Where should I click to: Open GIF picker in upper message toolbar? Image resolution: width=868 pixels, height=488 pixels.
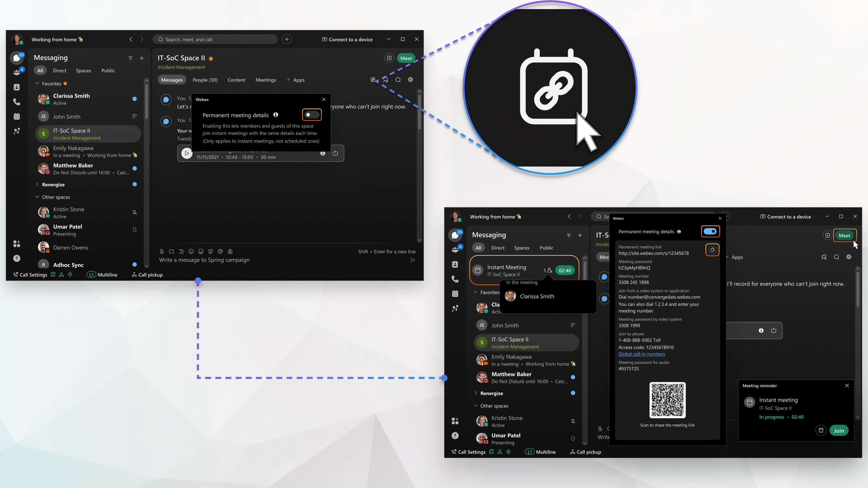[x=201, y=252]
